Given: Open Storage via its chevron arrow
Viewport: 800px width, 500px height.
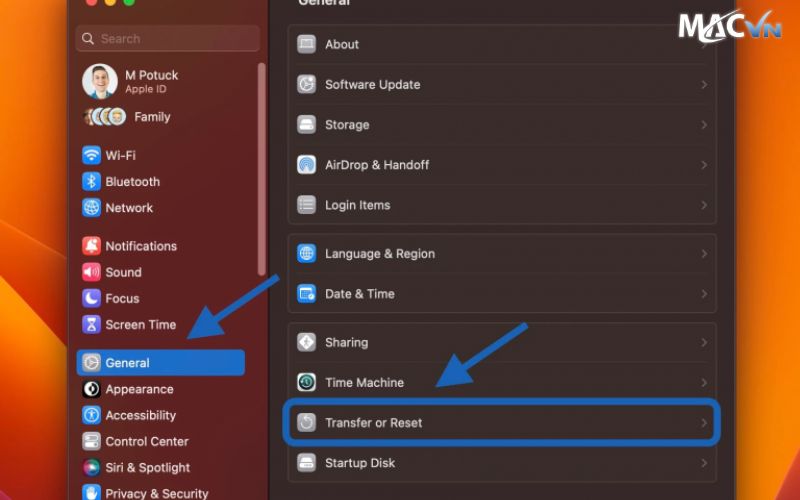Looking at the screenshot, I should click(x=704, y=125).
